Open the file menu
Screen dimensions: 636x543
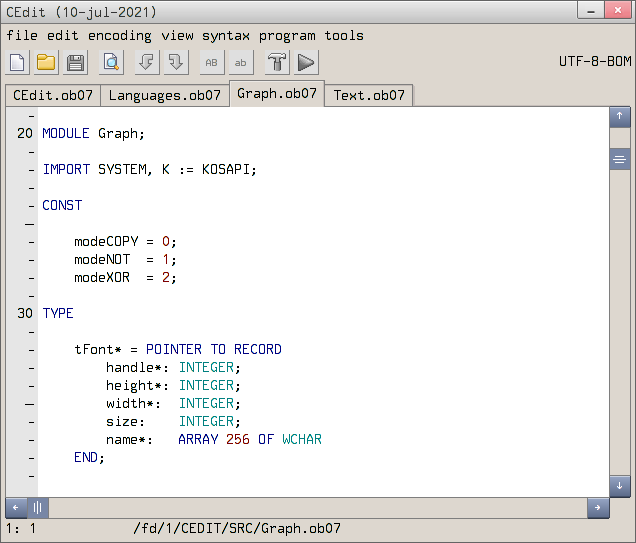pos(22,36)
